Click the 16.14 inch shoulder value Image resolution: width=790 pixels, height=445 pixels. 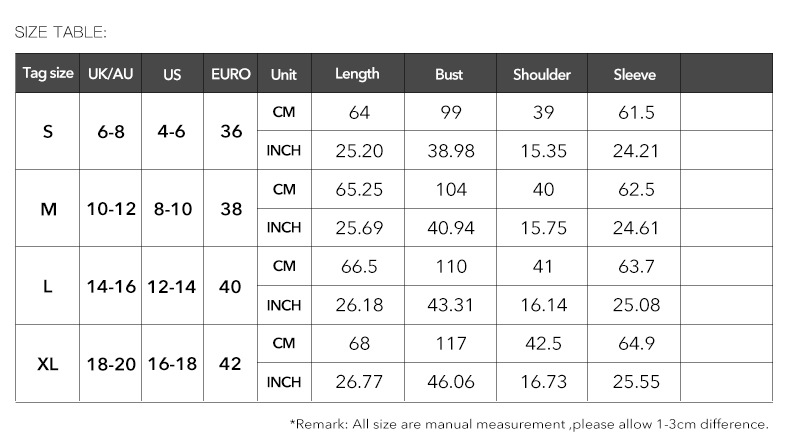point(544,305)
